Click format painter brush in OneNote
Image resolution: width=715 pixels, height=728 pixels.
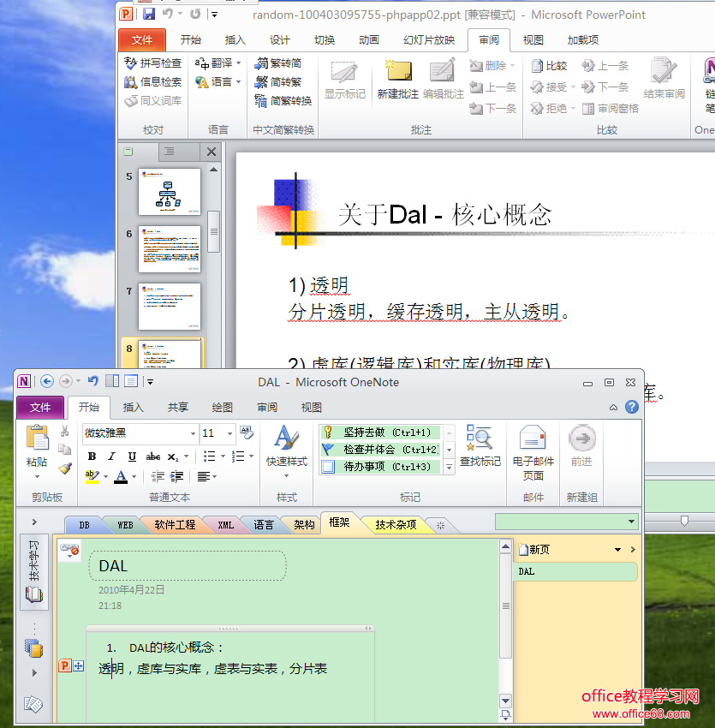pyautogui.click(x=65, y=468)
